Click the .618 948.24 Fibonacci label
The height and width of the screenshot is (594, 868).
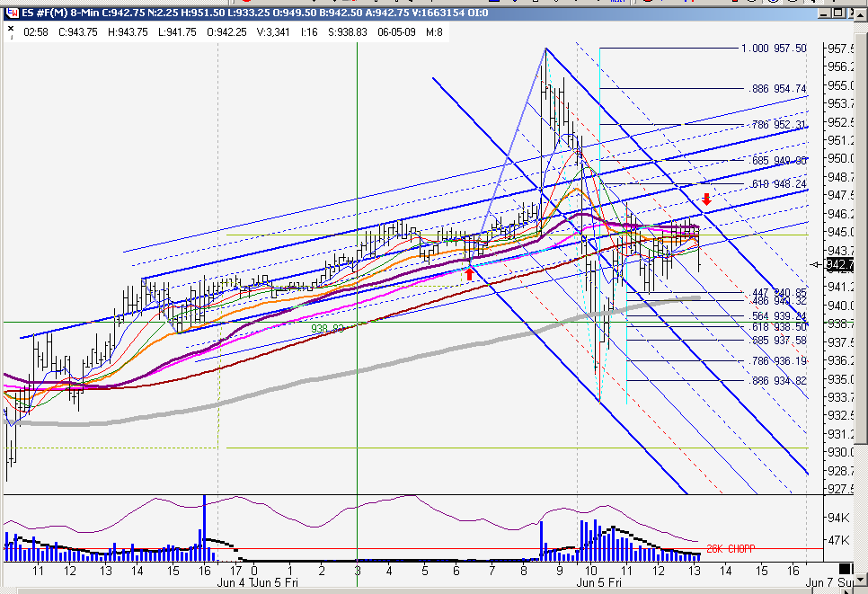click(778, 184)
